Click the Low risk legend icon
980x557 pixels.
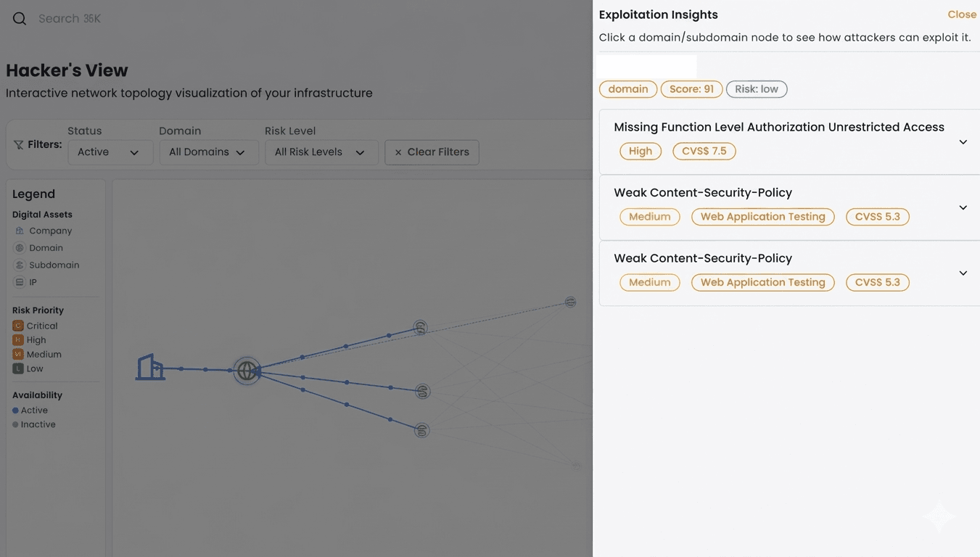(18, 368)
